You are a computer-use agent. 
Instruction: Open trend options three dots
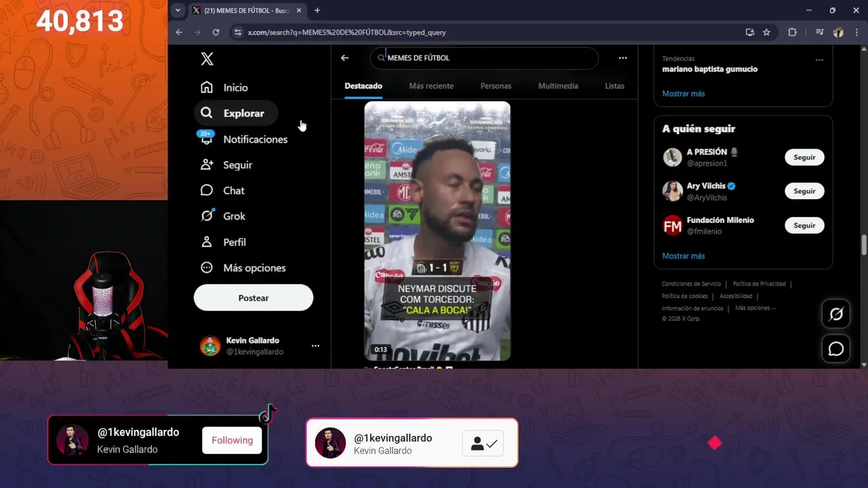click(x=819, y=60)
